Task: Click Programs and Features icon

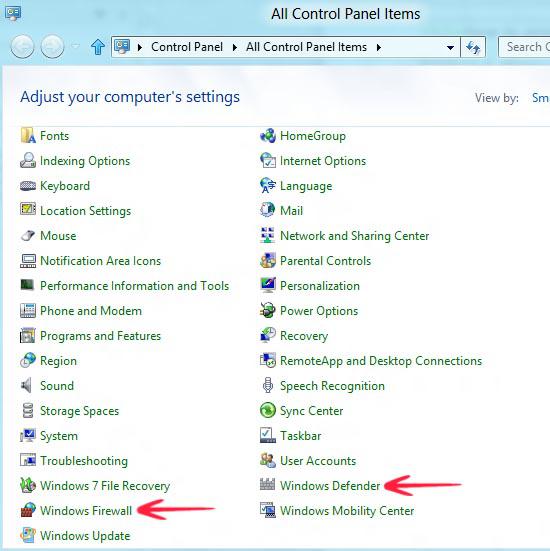Action: point(28,336)
